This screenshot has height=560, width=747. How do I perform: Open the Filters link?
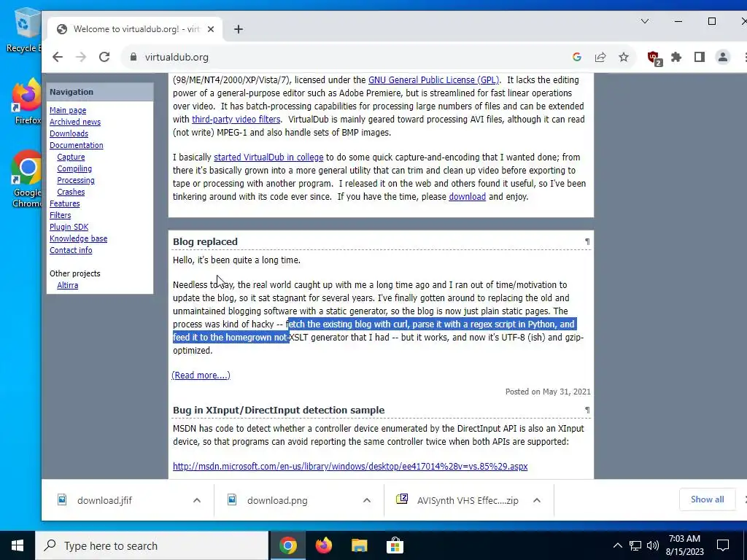(x=60, y=215)
